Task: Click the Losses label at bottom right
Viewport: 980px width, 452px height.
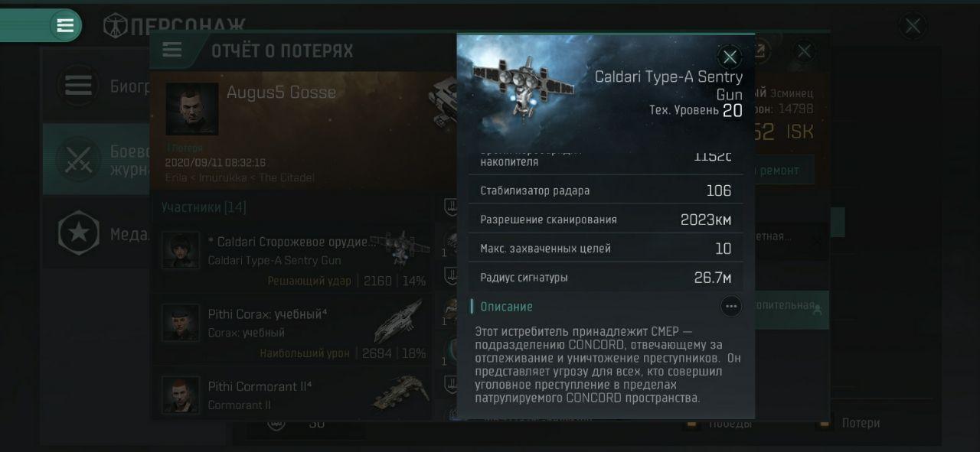Action: [861, 423]
